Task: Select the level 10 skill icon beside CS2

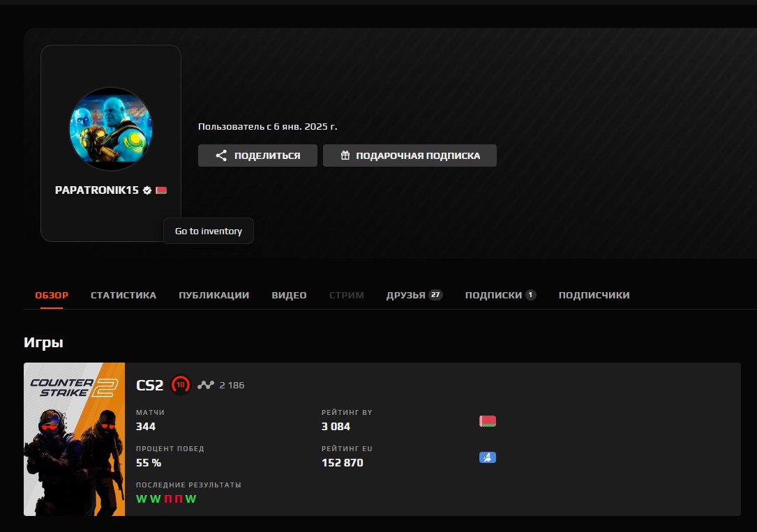Action: pyautogui.click(x=180, y=383)
